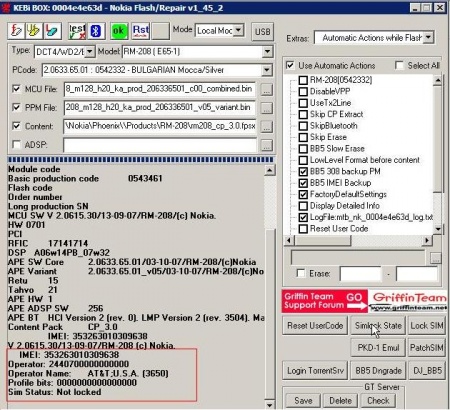Enable Skip Erase option
The height and width of the screenshot is (410, 450).
[303, 137]
